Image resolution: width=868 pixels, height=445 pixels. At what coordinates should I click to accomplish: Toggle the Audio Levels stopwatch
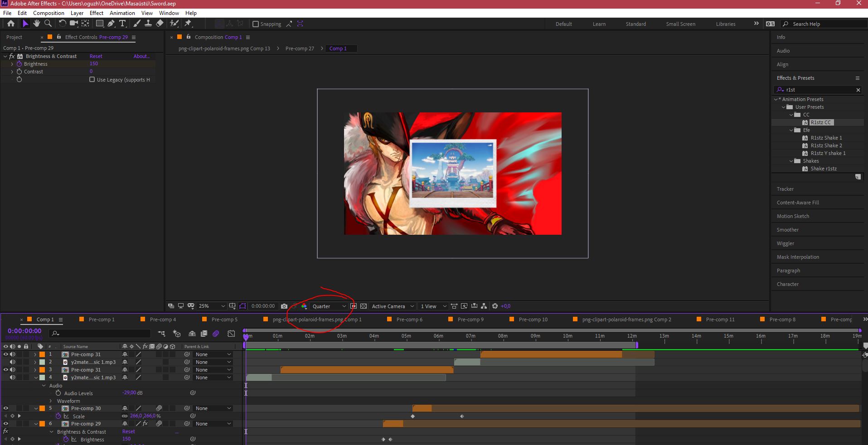click(x=58, y=393)
